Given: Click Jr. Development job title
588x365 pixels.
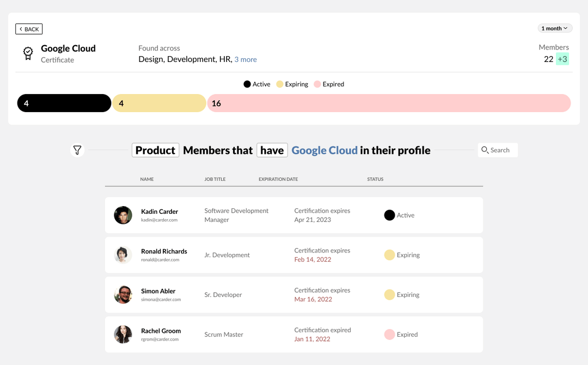Looking at the screenshot, I should [227, 255].
